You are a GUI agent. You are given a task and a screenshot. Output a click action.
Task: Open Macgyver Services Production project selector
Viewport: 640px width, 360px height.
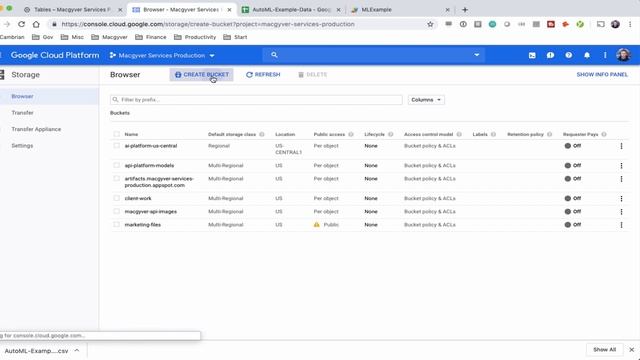tap(162, 56)
